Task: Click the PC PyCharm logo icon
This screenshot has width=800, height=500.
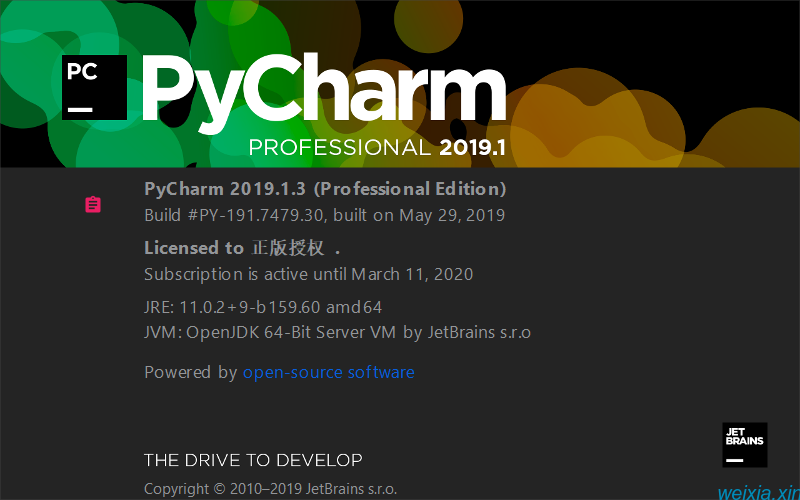Action: [94, 87]
